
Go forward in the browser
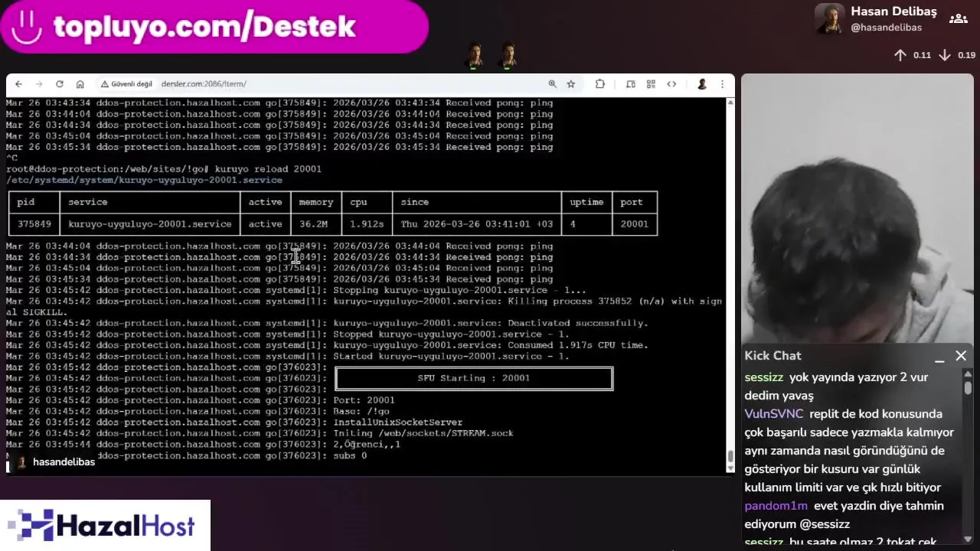click(39, 84)
